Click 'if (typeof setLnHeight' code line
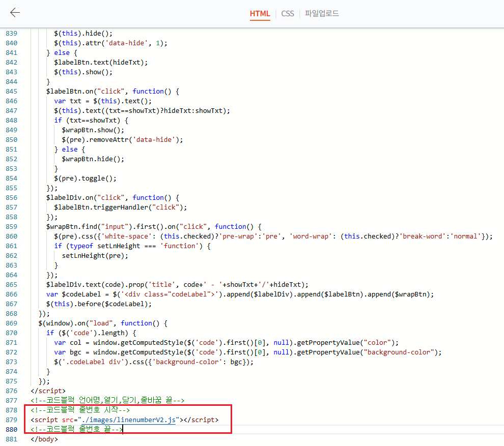504x446 pixels. 132,246
